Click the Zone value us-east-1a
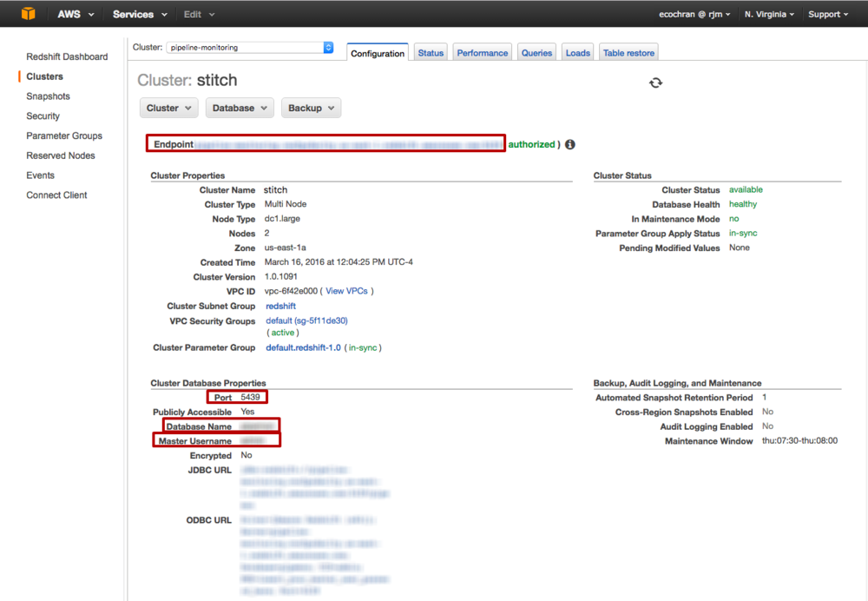 (x=285, y=248)
